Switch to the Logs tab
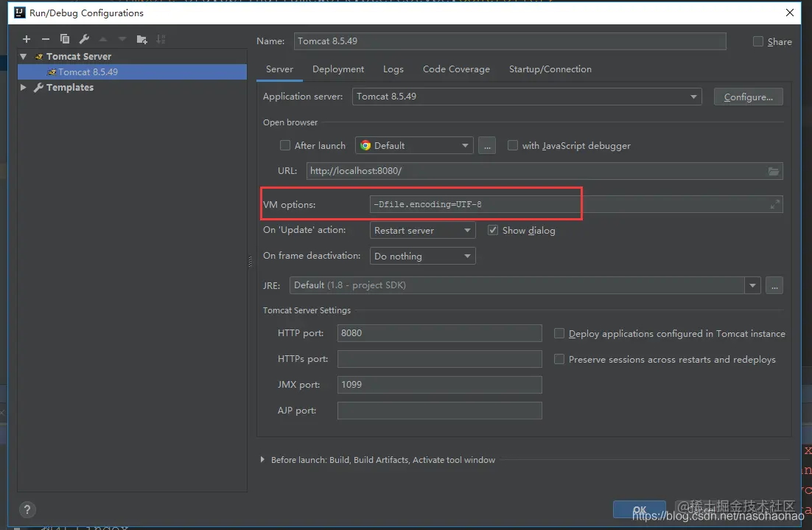The height and width of the screenshot is (530, 812). (393, 69)
